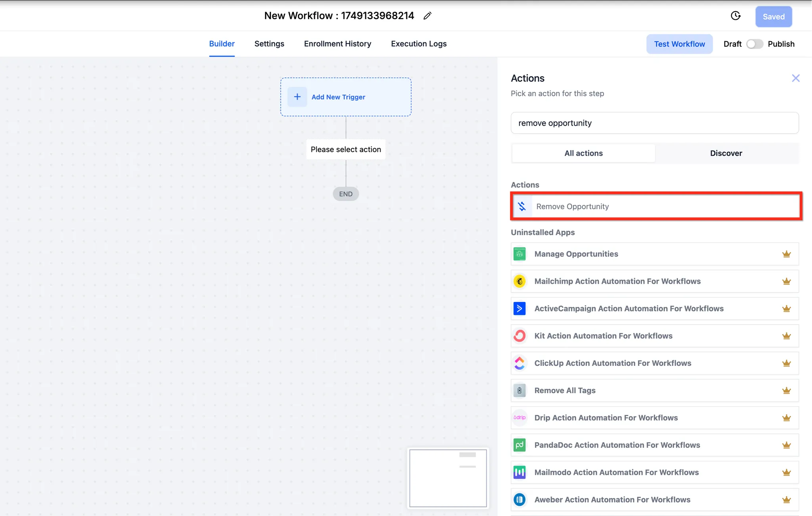Close the Actions panel
Viewport: 812px width, 516px height.
pyautogui.click(x=795, y=78)
